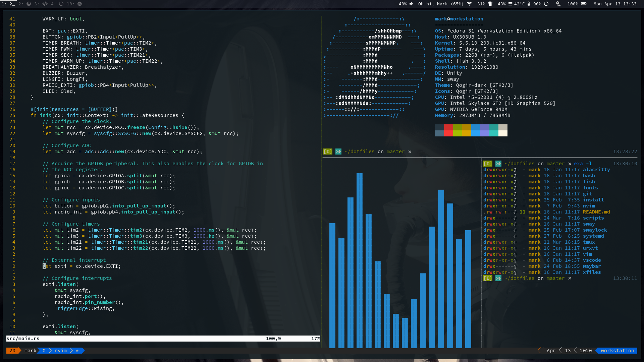Click the swaylock directory name
Screen dimensions: 644x362
pyautogui.click(x=595, y=230)
